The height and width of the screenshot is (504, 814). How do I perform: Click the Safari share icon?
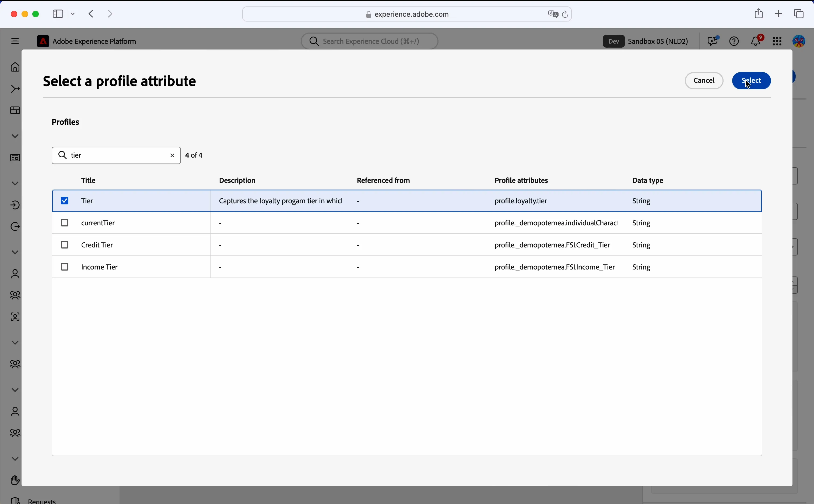(x=759, y=13)
